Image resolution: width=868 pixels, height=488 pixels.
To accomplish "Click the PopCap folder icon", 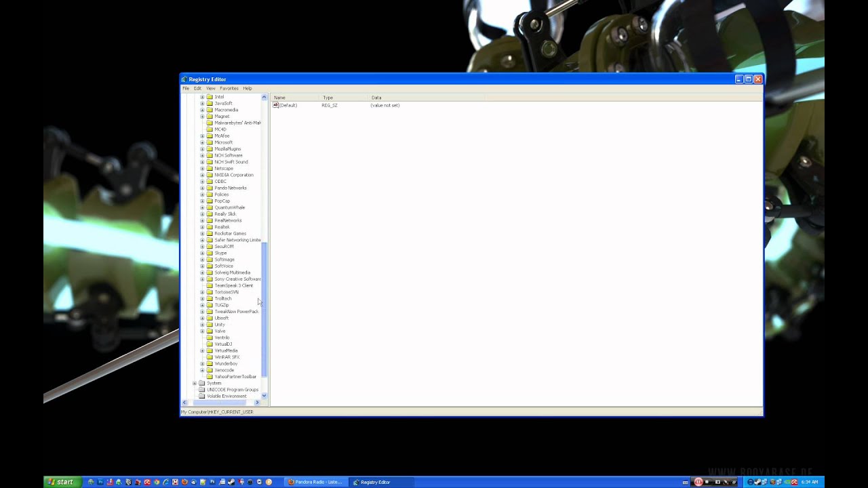I will [210, 201].
